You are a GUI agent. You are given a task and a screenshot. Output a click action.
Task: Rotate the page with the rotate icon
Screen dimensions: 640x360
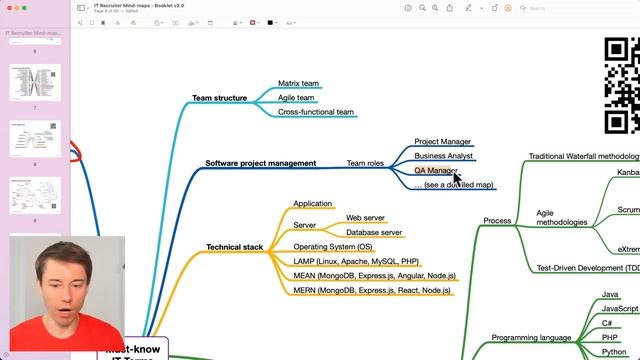pyautogui.click(x=494, y=8)
